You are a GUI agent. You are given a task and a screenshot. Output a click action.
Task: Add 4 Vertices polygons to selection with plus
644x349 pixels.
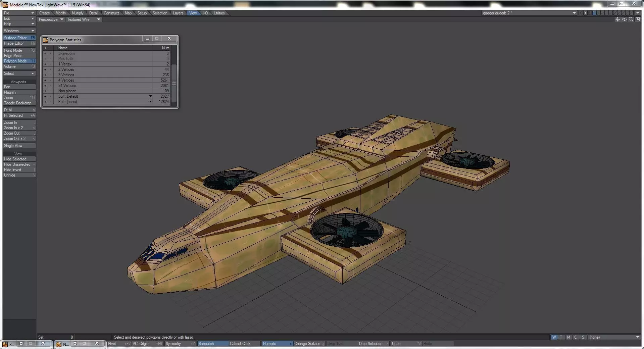click(45, 80)
